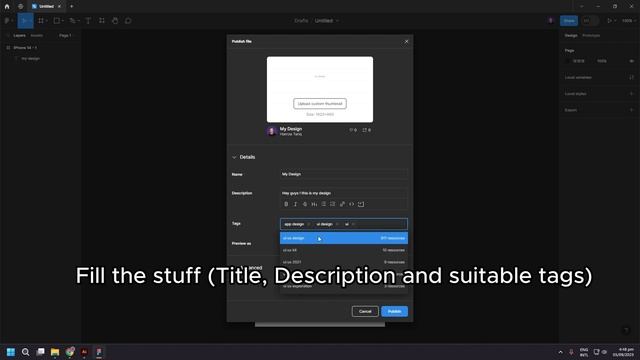Viewport: 640px width, 360px height.
Task: Click the user avatar in toolbar
Action: [551, 20]
